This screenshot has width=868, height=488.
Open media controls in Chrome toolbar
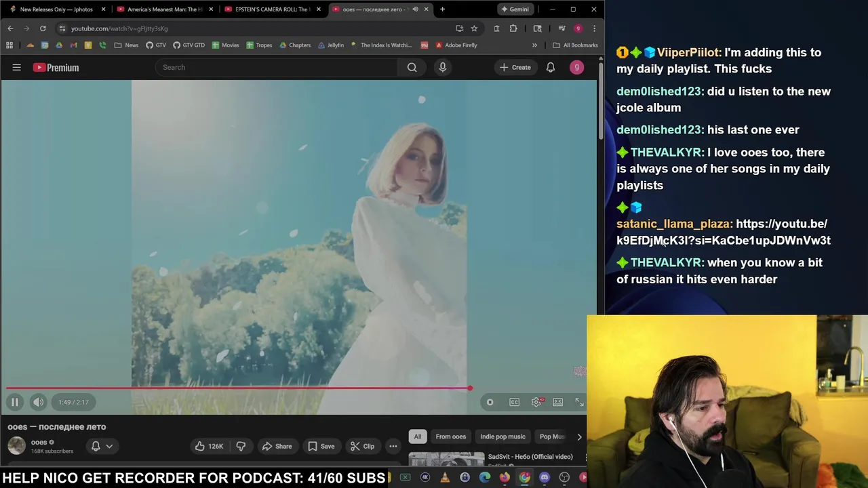tap(561, 28)
